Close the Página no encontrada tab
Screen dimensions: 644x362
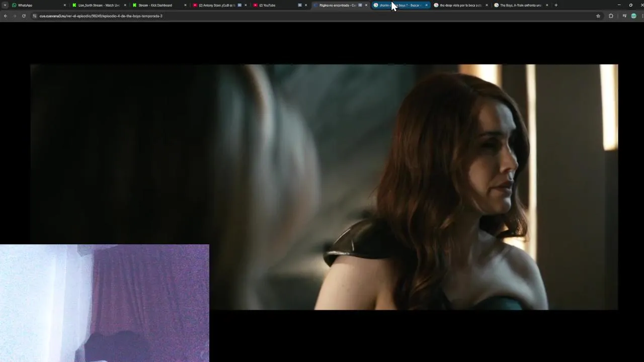(366, 5)
